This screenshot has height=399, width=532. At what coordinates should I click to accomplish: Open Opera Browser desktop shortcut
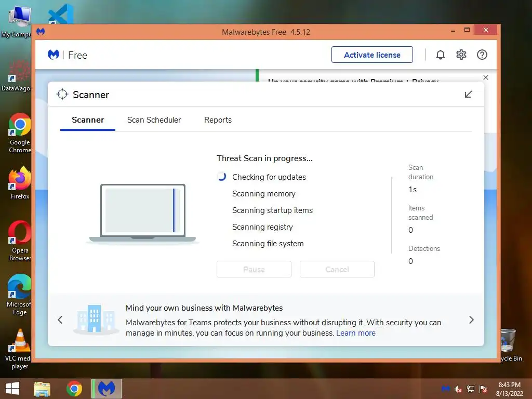[x=20, y=241]
